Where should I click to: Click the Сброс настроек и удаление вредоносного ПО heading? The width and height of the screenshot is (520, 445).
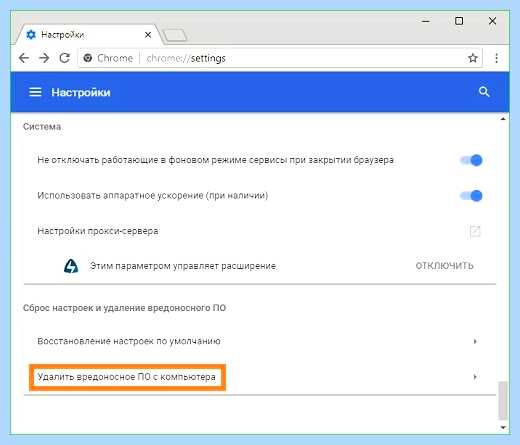coord(124,308)
